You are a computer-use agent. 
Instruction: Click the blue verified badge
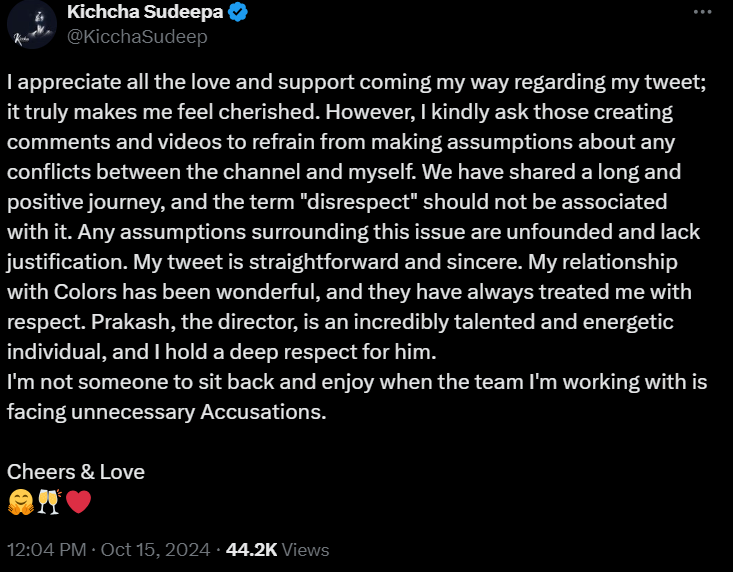(x=238, y=12)
